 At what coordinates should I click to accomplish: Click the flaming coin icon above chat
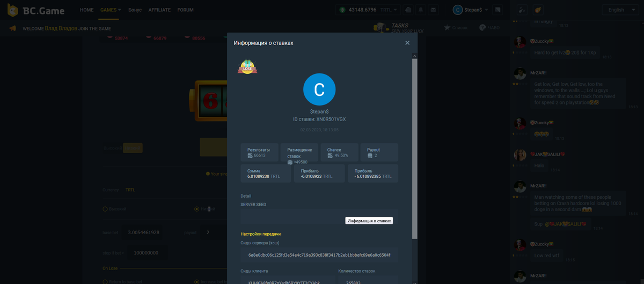tap(538, 10)
